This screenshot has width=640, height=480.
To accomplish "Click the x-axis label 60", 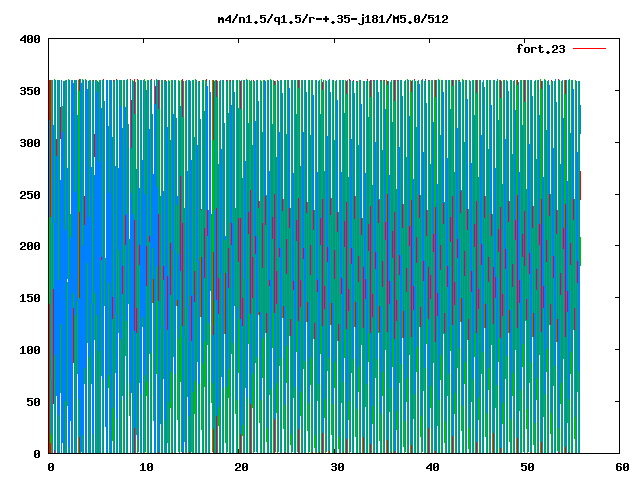I will pos(622,467).
